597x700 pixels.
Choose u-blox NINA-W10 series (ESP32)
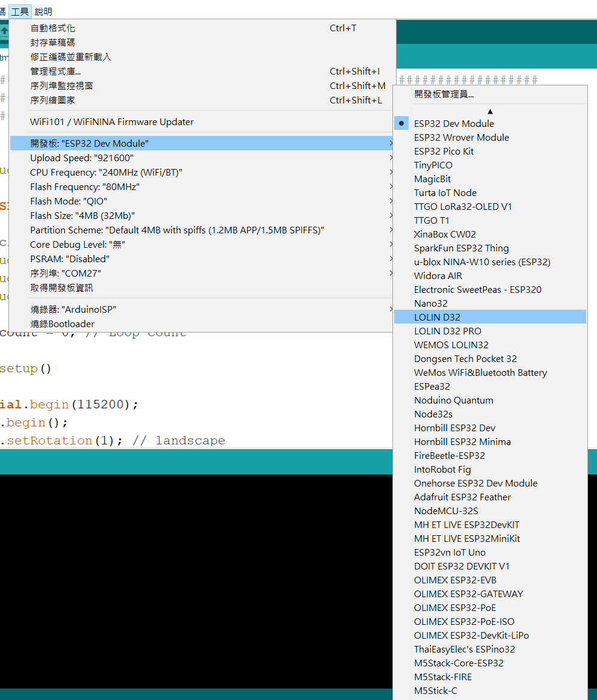[x=490, y=262]
